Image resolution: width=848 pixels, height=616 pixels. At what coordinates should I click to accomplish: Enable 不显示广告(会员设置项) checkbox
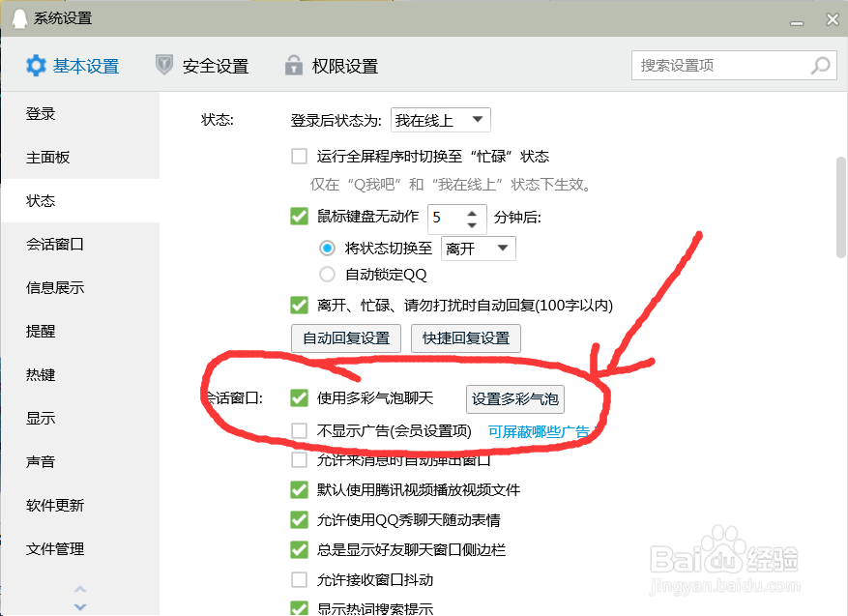pyautogui.click(x=299, y=431)
